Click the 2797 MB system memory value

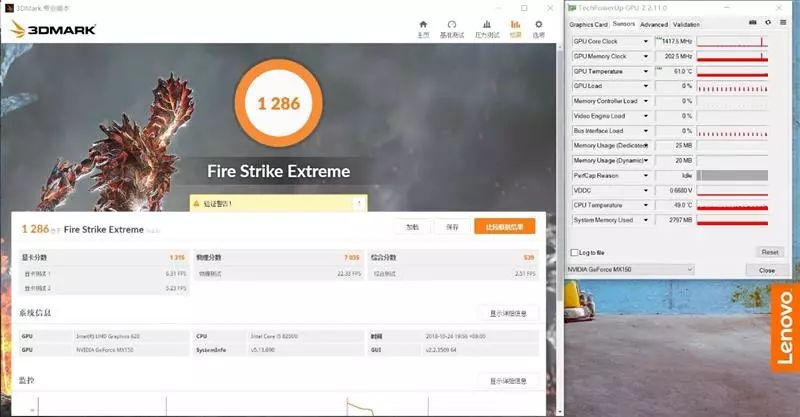(x=681, y=220)
